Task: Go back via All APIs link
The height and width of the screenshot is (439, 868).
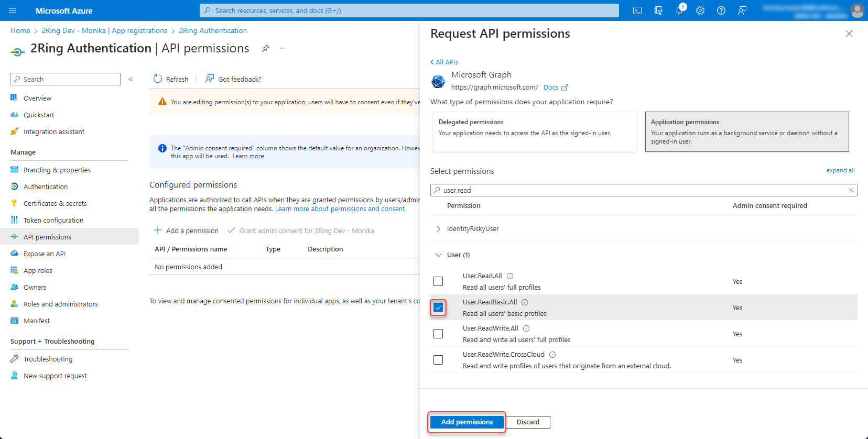Action: click(444, 62)
